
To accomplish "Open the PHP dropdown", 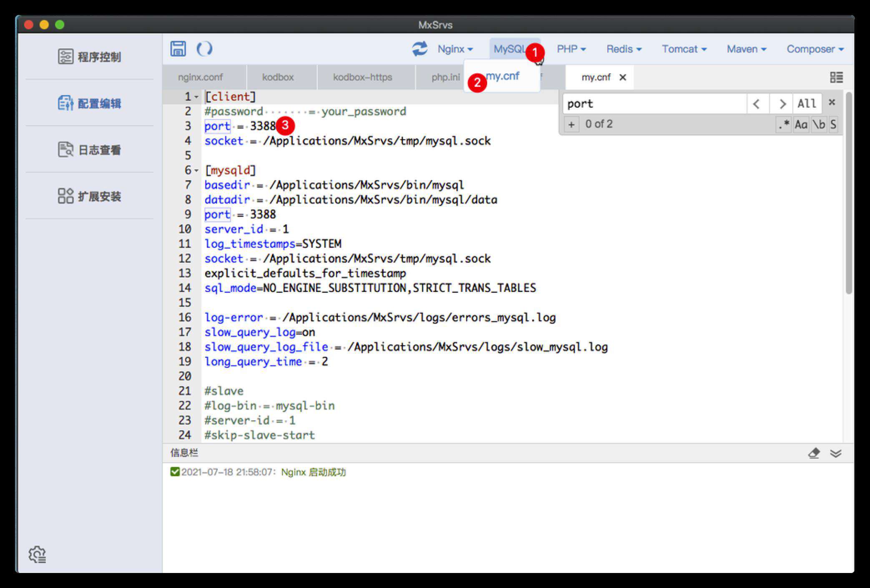I will click(571, 49).
